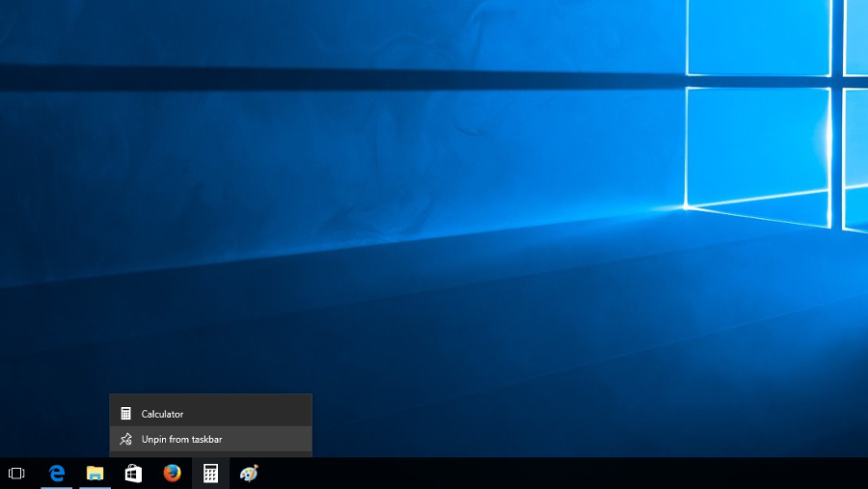Launch Microsoft Edge from the taskbar
868x489 pixels.
pyautogui.click(x=57, y=474)
